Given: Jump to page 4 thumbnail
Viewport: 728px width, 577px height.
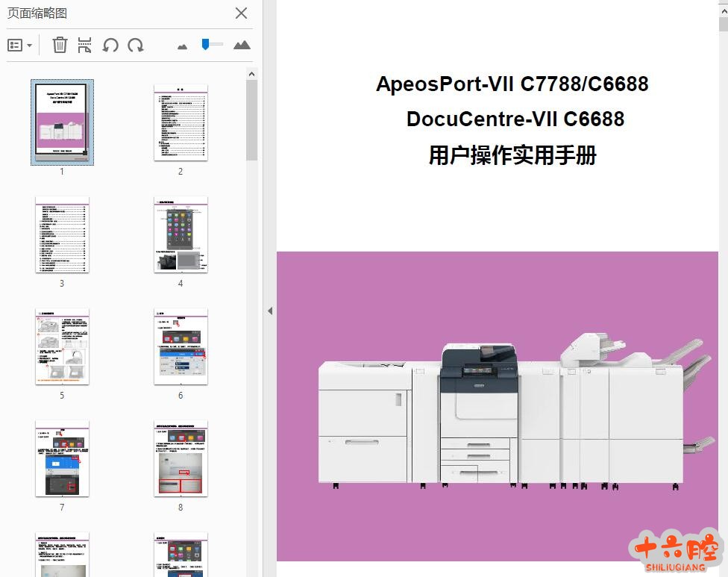Looking at the screenshot, I should click(181, 234).
